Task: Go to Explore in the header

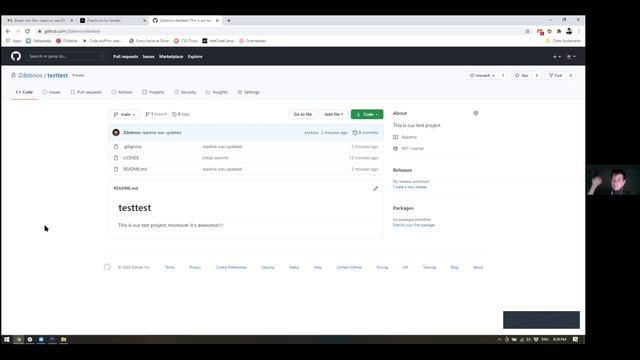Action: point(195,57)
